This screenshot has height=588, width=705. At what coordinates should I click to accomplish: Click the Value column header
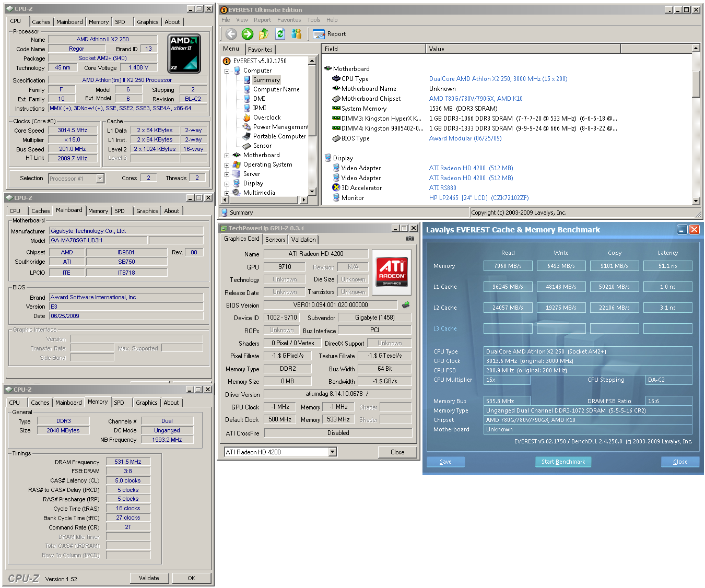tap(523, 49)
